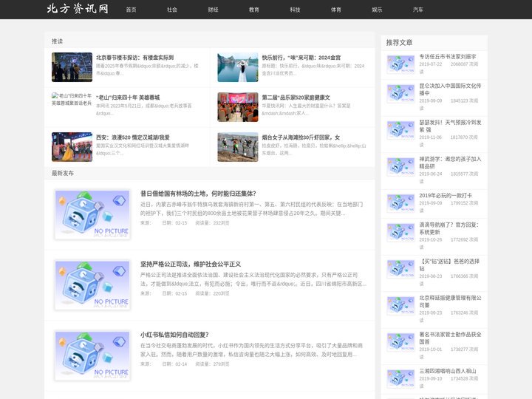Screen dimensions: 532x399
Task: Open recommended article 三湘四湘唱响山西人祖山
Action: pos(448,371)
